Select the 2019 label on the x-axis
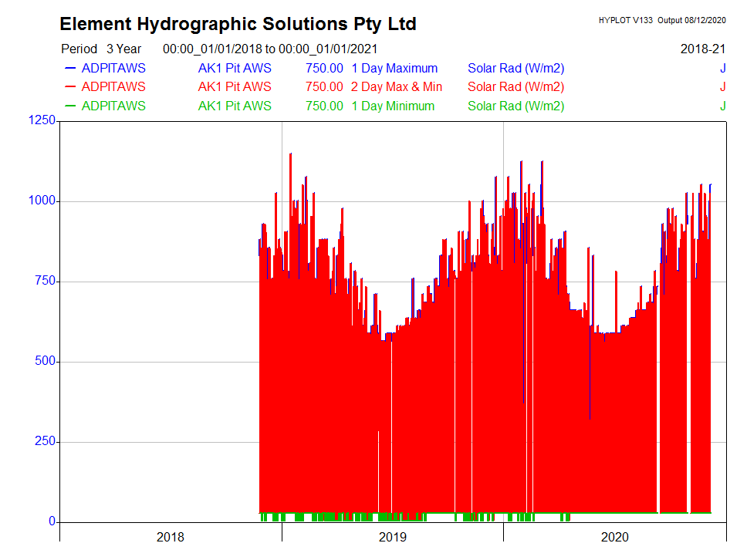Viewport: 747px width, 560px height. [392, 537]
